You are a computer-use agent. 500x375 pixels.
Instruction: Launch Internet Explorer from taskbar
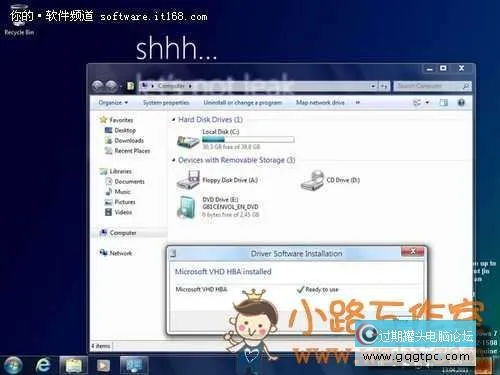click(x=43, y=365)
